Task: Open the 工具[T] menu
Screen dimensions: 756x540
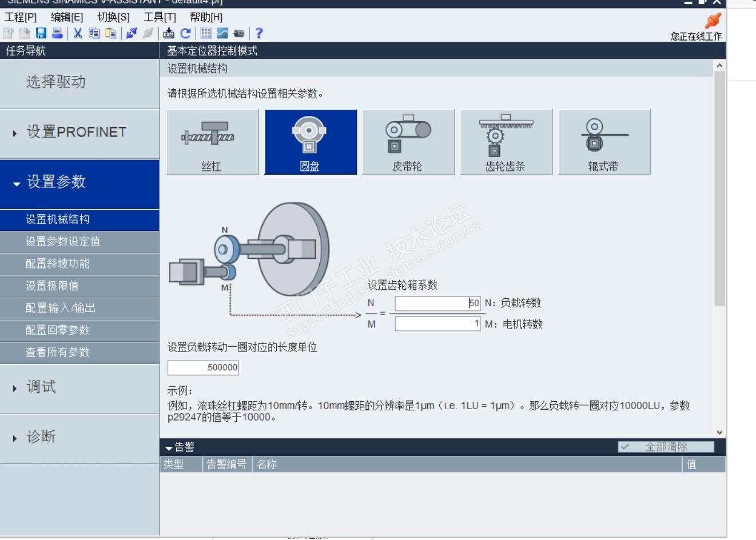Action: (x=160, y=17)
